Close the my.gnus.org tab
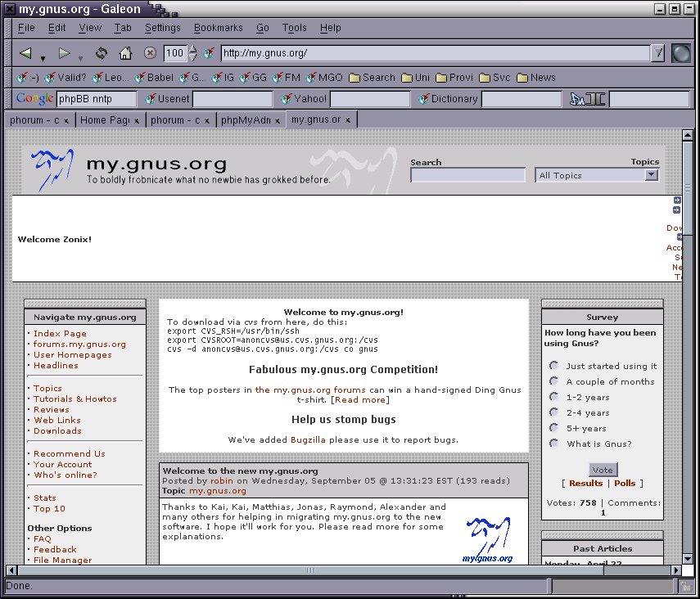The height and width of the screenshot is (599, 700). 348,119
